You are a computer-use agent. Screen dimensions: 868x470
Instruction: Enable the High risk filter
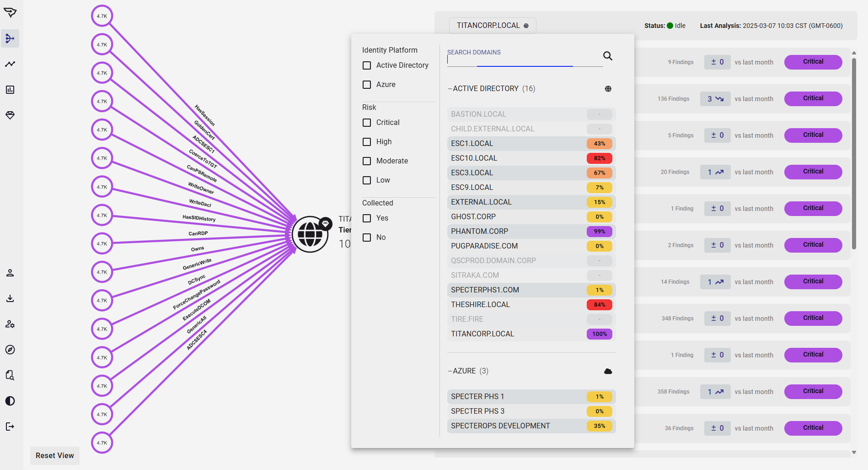tap(367, 142)
